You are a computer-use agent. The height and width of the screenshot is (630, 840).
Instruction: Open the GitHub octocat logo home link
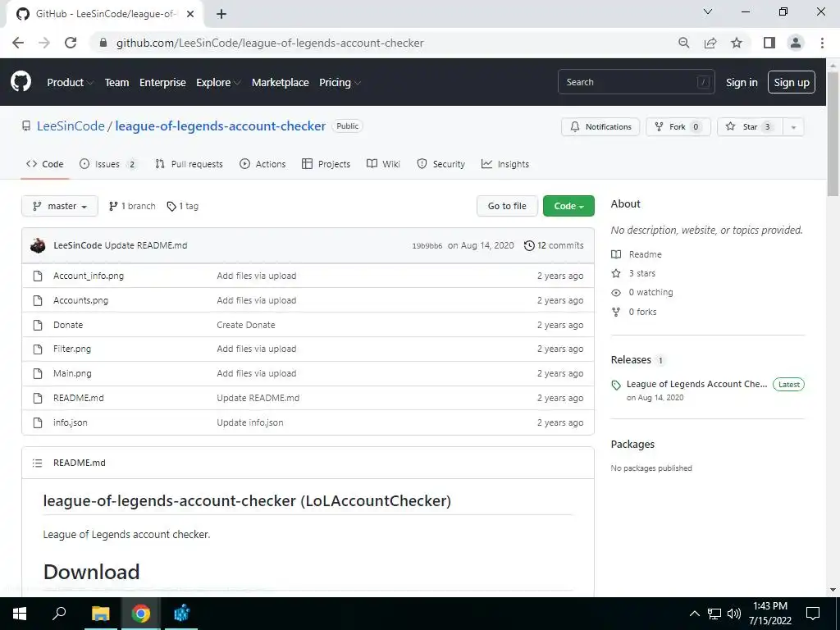tap(21, 82)
